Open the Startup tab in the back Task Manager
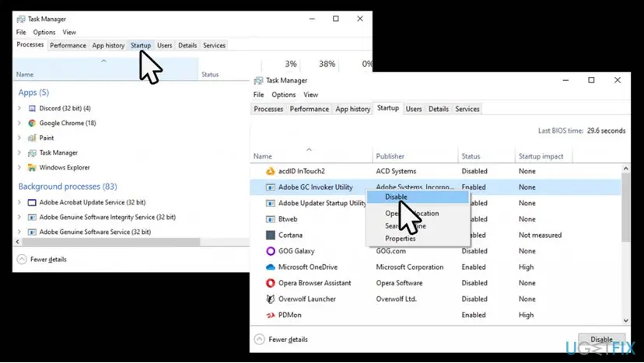 (x=141, y=46)
